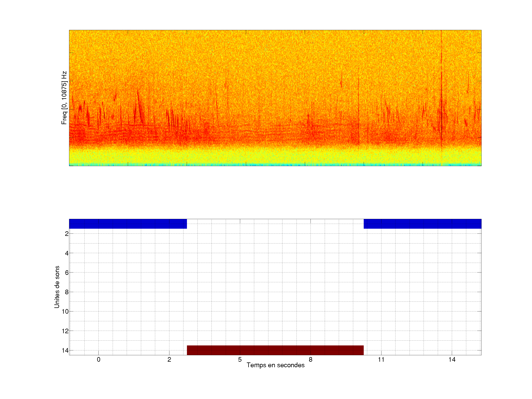
Task: Click the left blue bar segment
Action: coord(128,224)
